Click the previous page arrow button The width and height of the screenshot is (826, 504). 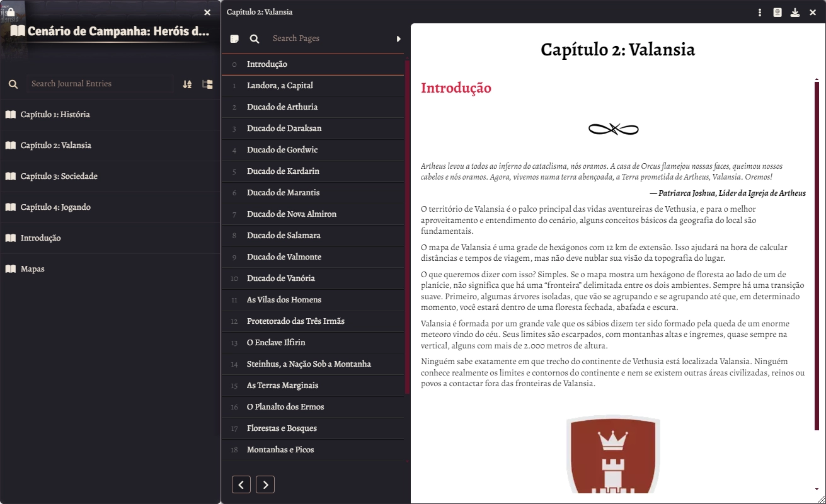coord(241,484)
